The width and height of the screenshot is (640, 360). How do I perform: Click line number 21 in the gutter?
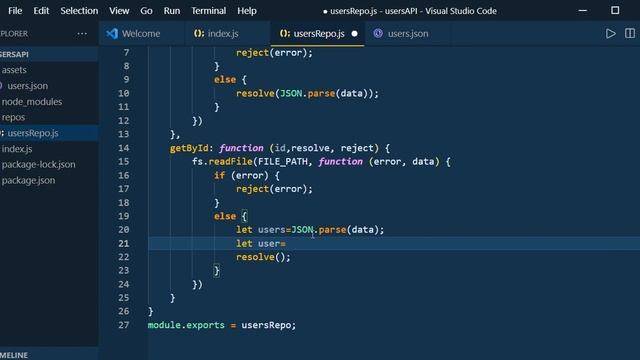pos(124,243)
